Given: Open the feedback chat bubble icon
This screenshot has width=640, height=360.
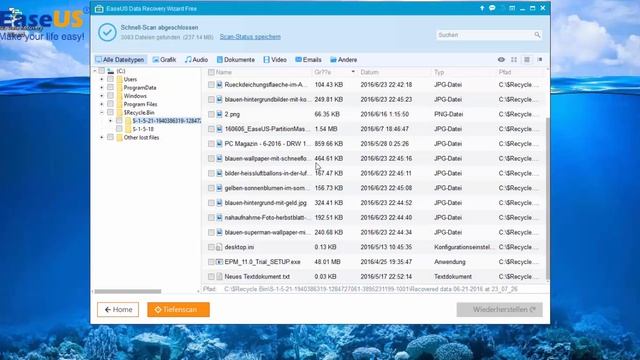Looking at the screenshot, I should point(492,8).
